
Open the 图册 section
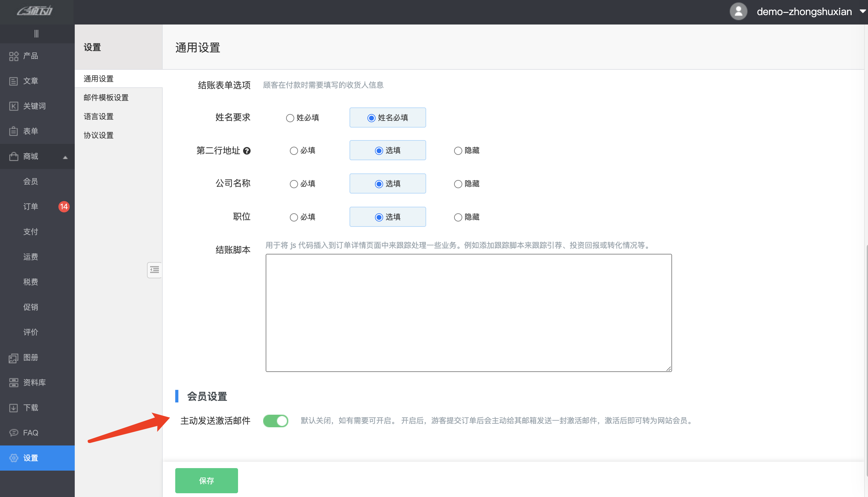[x=30, y=358]
